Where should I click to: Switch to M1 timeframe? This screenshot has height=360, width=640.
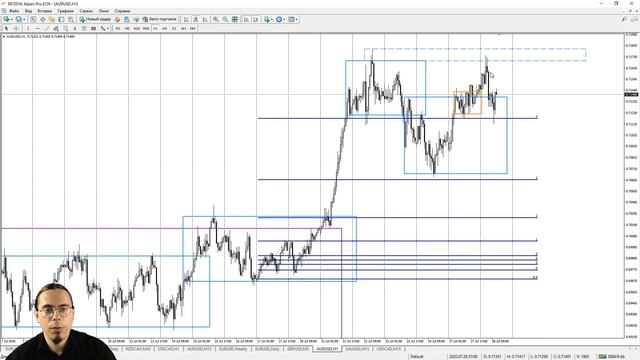(x=118, y=28)
